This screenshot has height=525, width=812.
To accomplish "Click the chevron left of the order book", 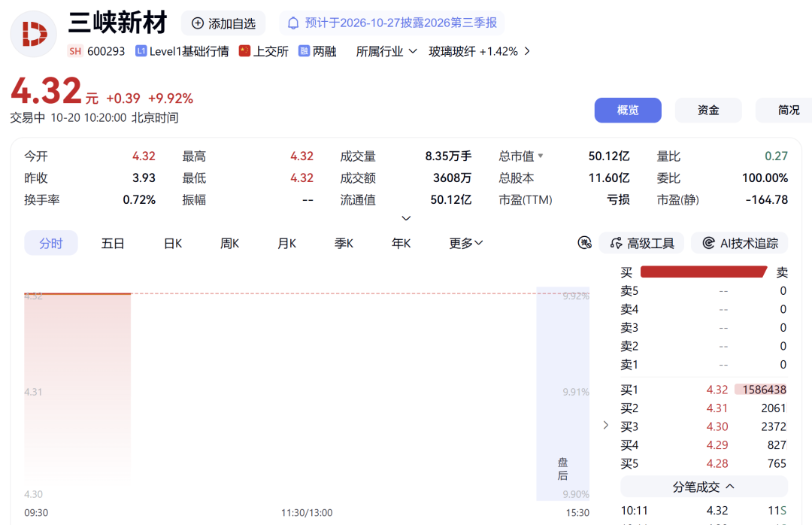I will pos(606,426).
